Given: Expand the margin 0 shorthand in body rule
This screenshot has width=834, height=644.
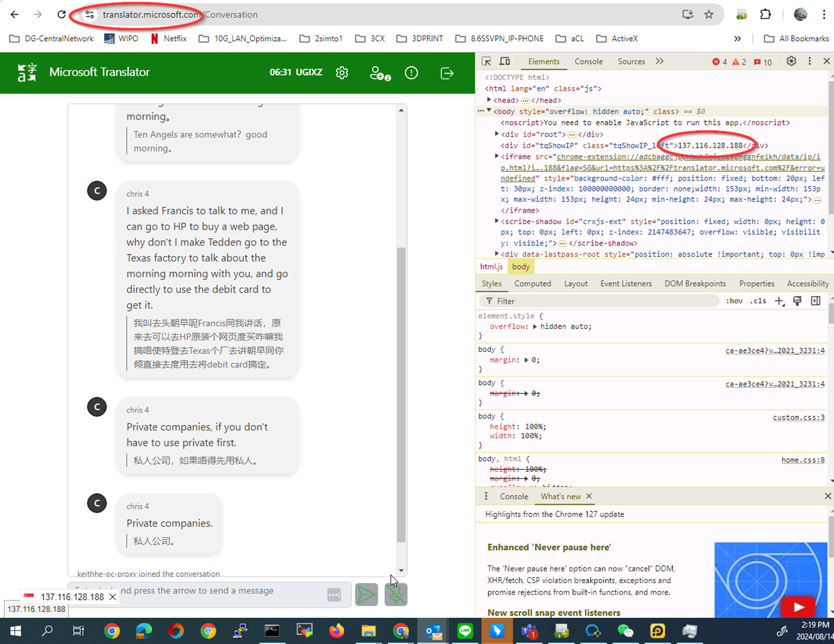Looking at the screenshot, I should tap(526, 360).
